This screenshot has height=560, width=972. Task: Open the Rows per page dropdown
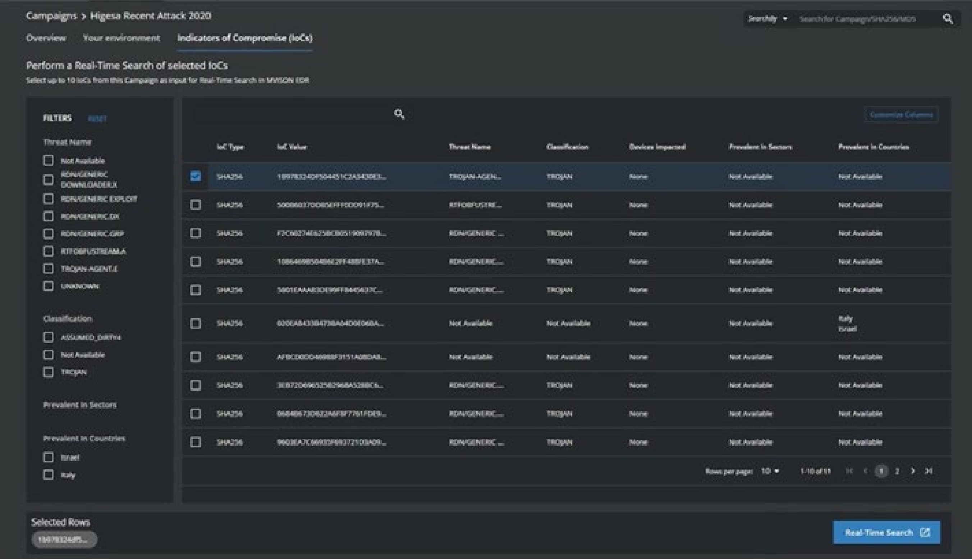point(770,471)
